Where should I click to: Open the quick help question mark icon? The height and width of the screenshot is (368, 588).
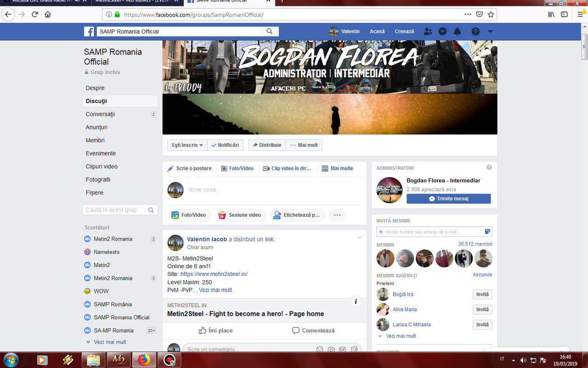(x=475, y=31)
